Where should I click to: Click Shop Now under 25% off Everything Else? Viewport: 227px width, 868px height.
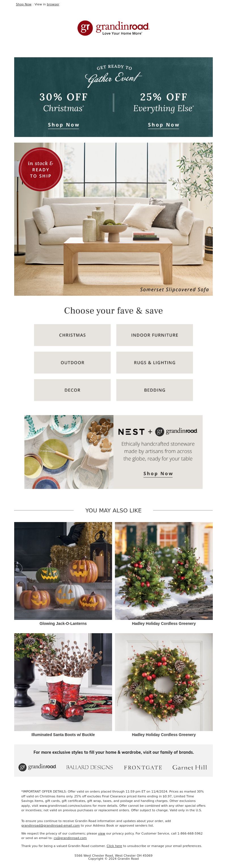pyautogui.click(x=164, y=125)
